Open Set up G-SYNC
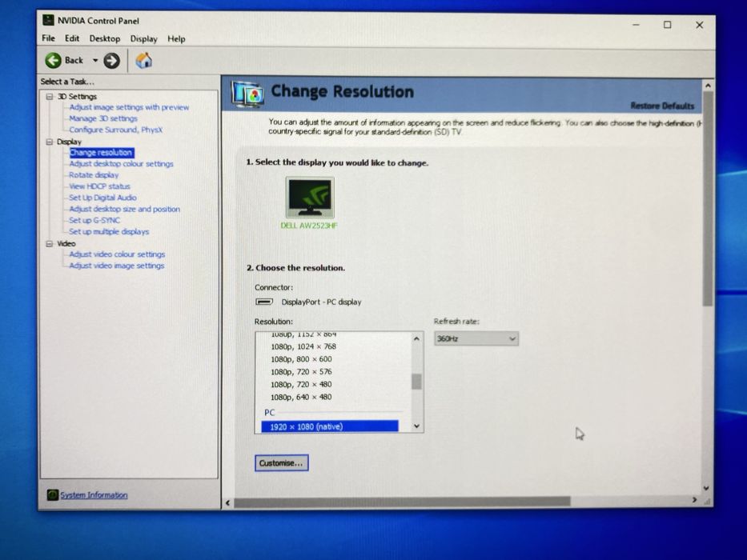 [94, 220]
